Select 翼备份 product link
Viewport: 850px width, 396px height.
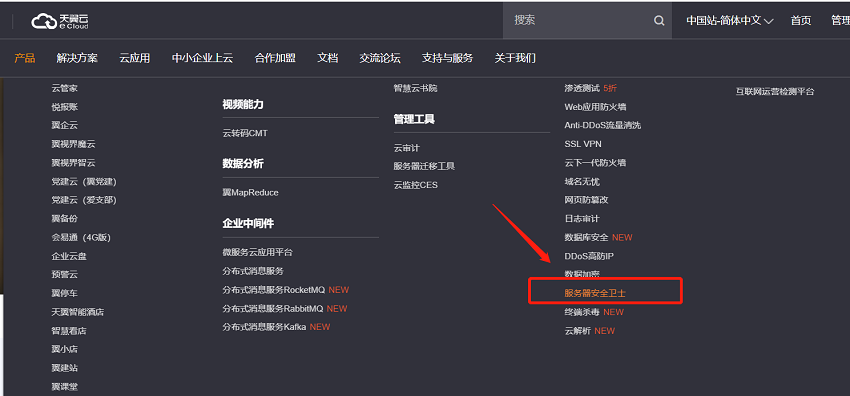point(65,218)
